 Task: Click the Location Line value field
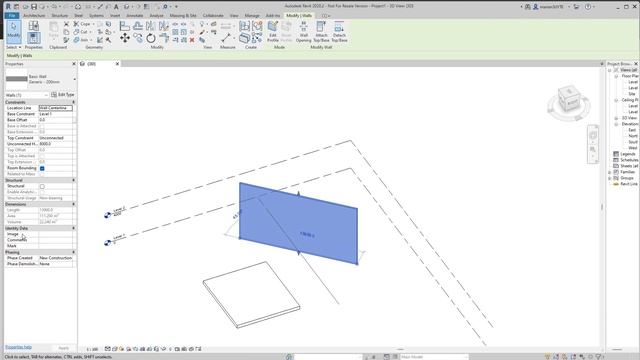(56, 108)
